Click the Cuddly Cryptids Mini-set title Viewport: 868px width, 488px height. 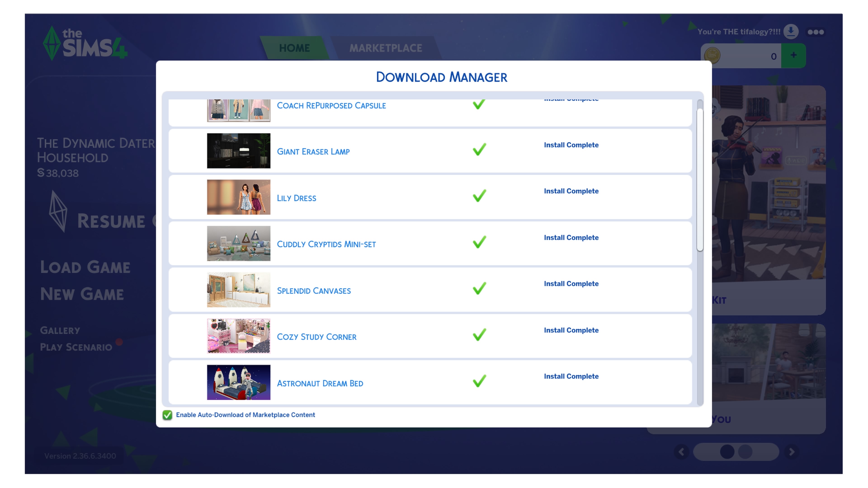point(326,244)
